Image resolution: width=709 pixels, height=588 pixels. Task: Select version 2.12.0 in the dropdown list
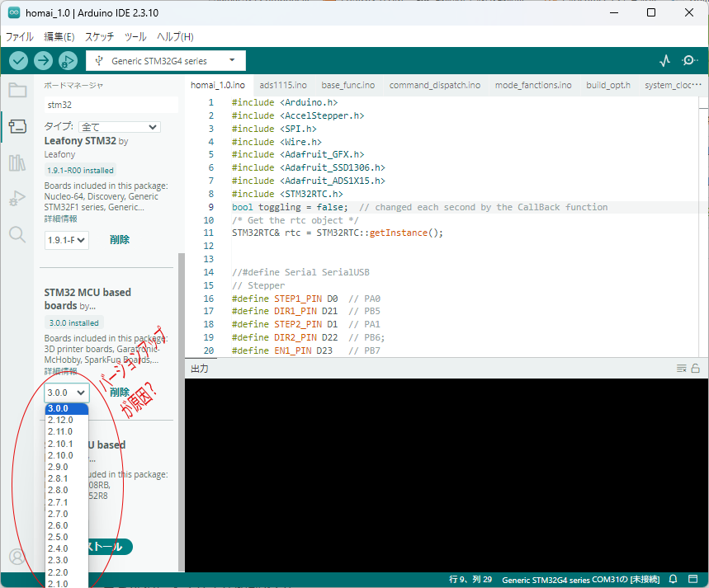coord(67,420)
